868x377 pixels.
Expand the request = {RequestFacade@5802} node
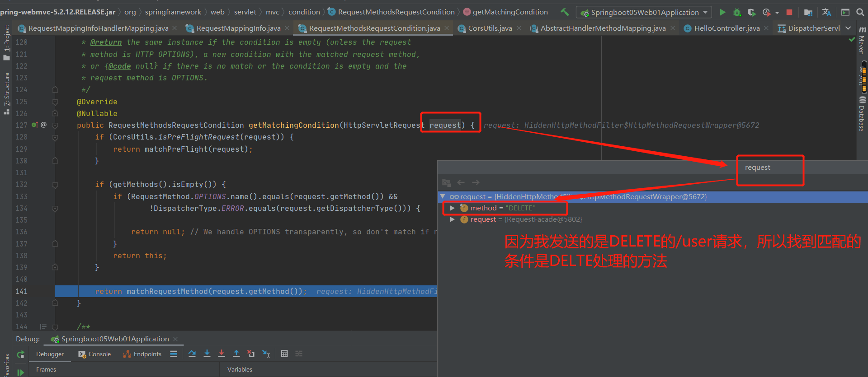452,219
